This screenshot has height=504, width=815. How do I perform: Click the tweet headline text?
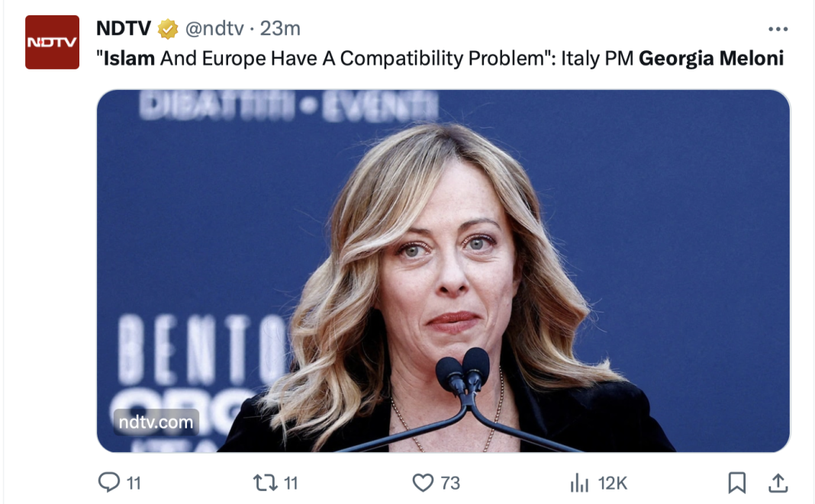(397, 59)
